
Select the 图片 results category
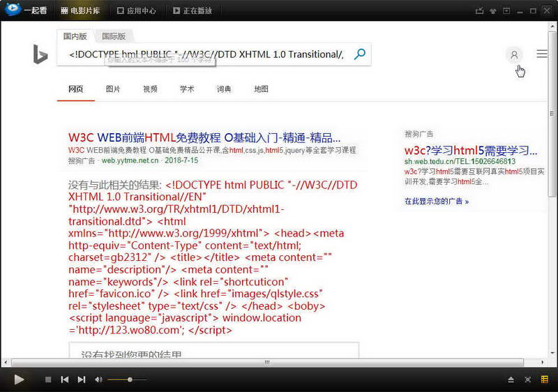pos(113,89)
